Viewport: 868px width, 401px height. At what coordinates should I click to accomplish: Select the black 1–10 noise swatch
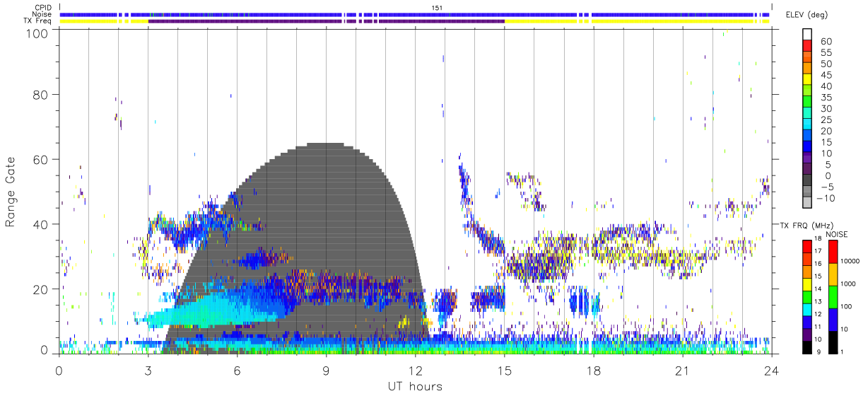[833, 342]
